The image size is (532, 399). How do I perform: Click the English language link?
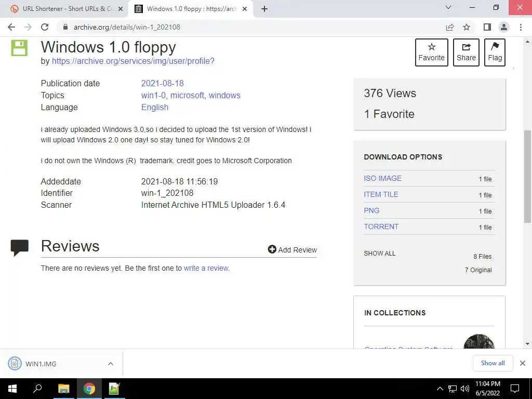[155, 107]
